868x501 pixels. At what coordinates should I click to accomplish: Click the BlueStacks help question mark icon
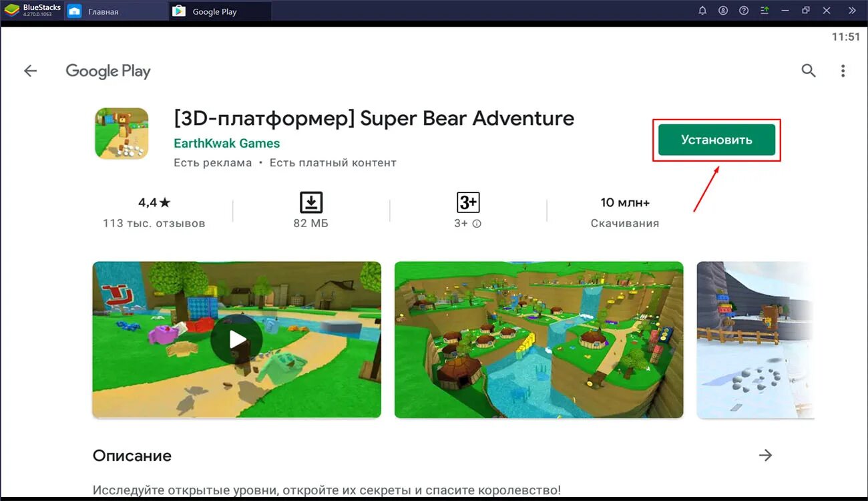pyautogui.click(x=743, y=10)
